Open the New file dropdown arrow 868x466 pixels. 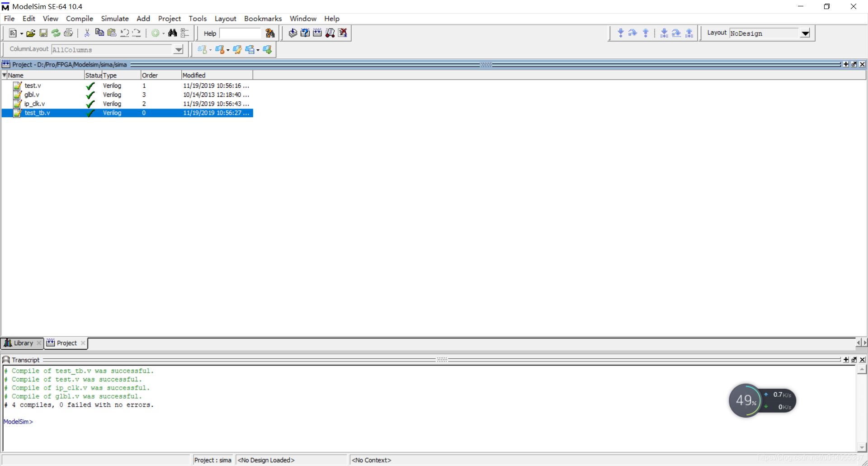point(21,33)
